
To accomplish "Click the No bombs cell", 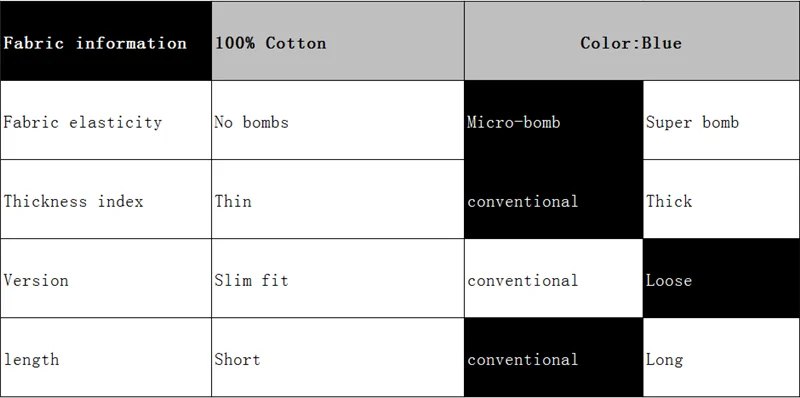I will pyautogui.click(x=338, y=120).
